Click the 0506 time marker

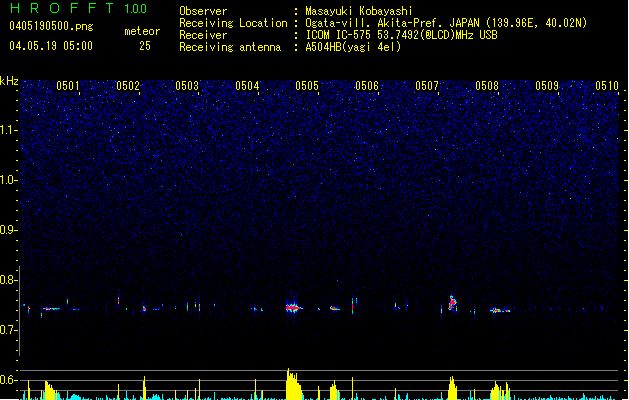click(x=367, y=86)
